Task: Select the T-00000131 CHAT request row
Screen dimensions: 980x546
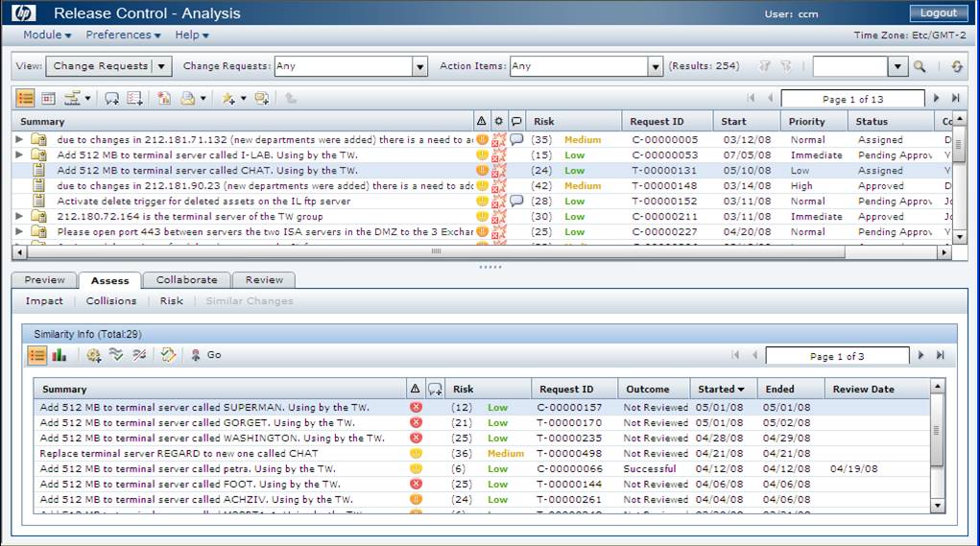Action: [482, 170]
